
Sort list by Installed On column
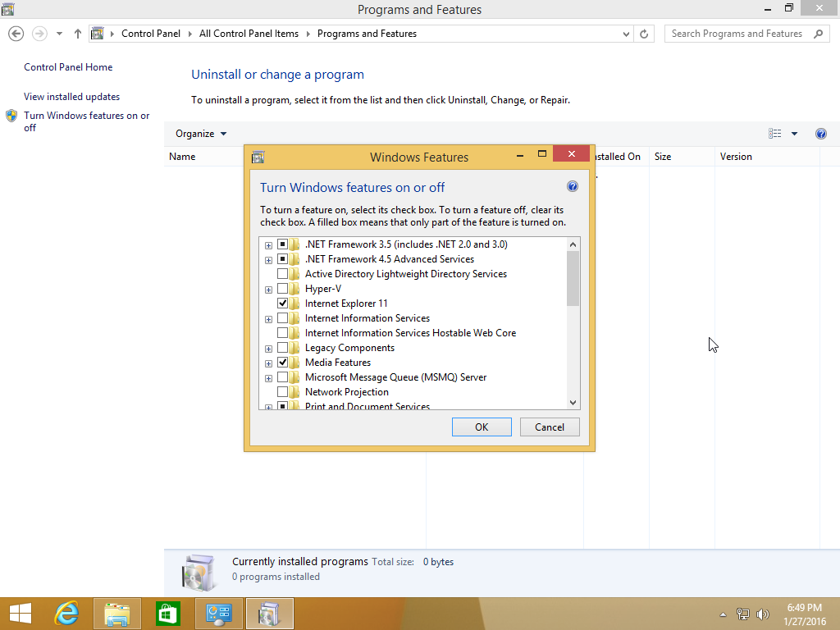click(622, 157)
